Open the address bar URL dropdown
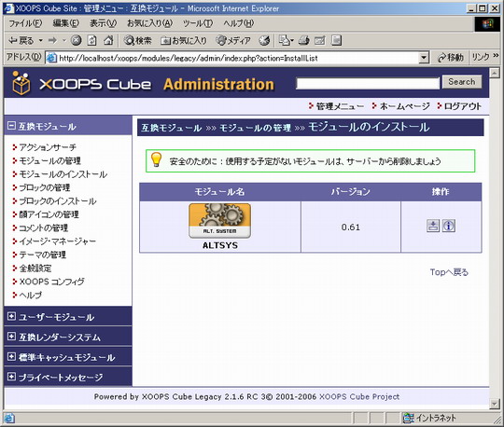The width and height of the screenshot is (504, 427). click(x=424, y=58)
